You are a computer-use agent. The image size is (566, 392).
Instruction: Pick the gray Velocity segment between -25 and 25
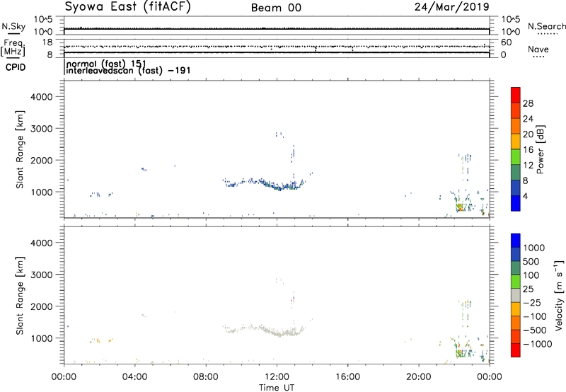[x=516, y=295]
